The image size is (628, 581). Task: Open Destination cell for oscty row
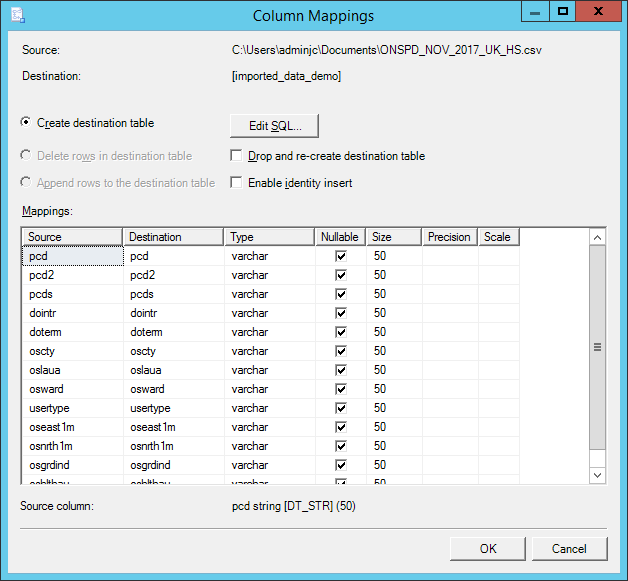[x=172, y=351]
